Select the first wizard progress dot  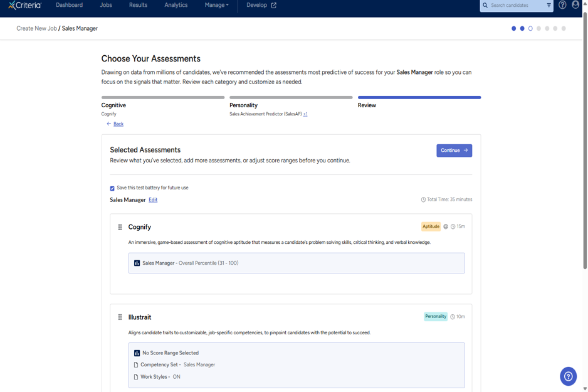click(514, 28)
